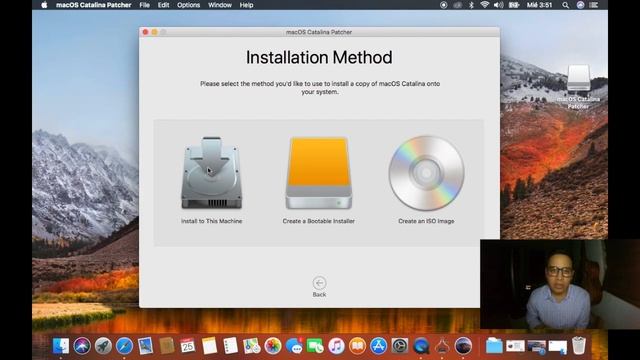Open the Window menu
Image resolution: width=640 pixels, height=360 pixels.
click(x=220, y=5)
